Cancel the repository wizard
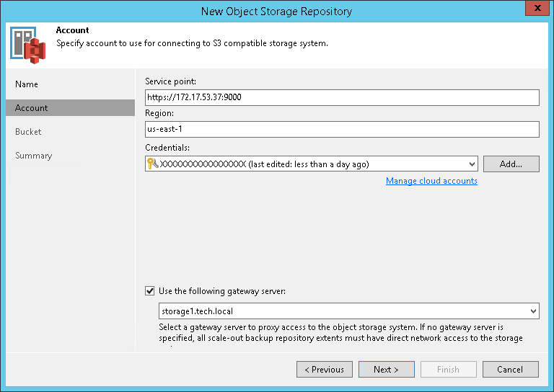Image resolution: width=554 pixels, height=392 pixels. coord(510,370)
